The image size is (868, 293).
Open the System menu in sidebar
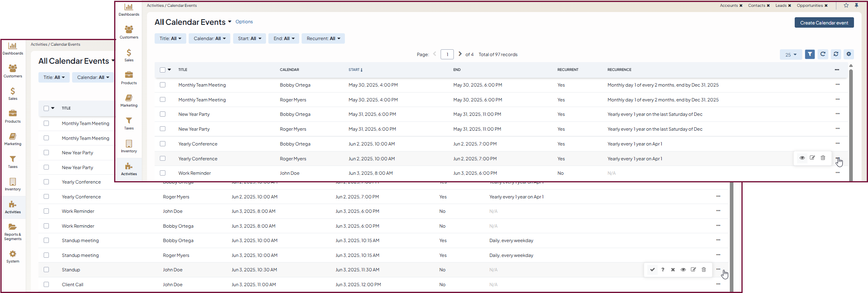(13, 257)
